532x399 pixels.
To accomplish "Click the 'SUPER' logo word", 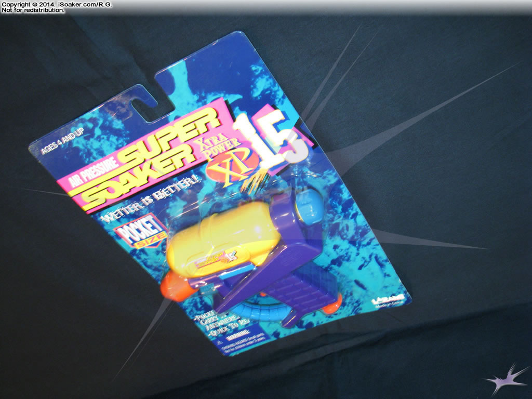I will pyautogui.click(x=170, y=136).
